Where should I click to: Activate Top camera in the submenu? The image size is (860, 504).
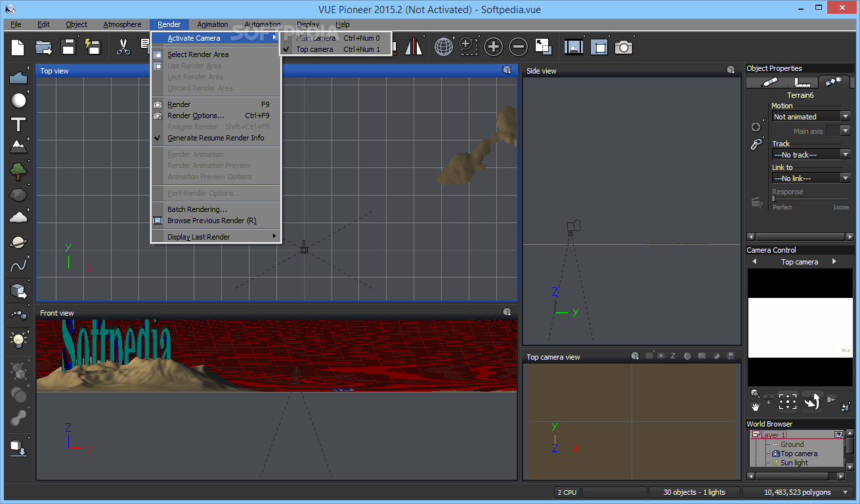pos(335,49)
